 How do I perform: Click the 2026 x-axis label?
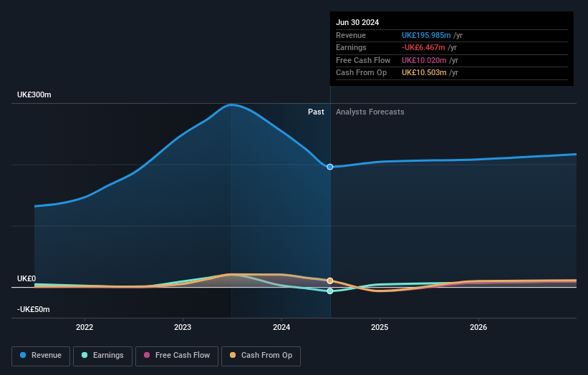(478, 328)
